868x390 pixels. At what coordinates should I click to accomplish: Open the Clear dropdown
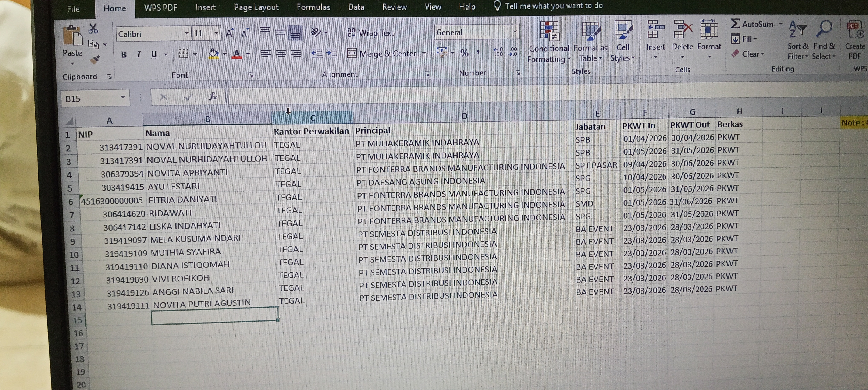(748, 54)
